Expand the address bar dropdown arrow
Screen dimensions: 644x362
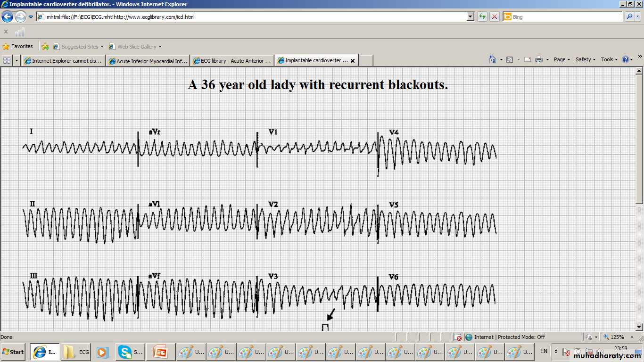point(470,17)
